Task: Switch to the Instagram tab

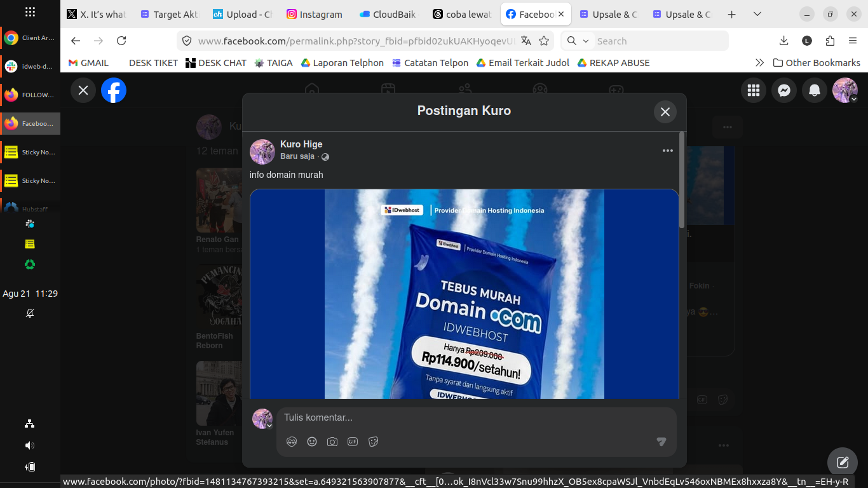Action: click(x=316, y=14)
